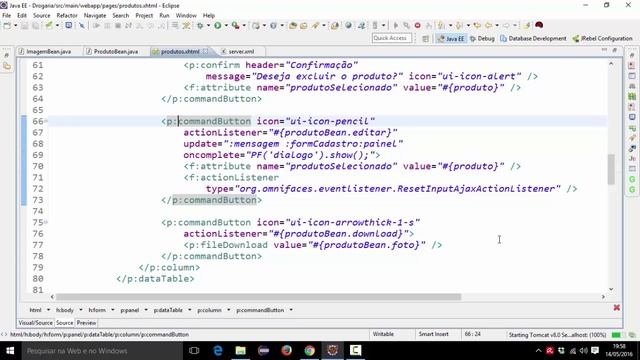Click the horizontal editor scrollbar
The width and height of the screenshot is (640, 360).
258,297
